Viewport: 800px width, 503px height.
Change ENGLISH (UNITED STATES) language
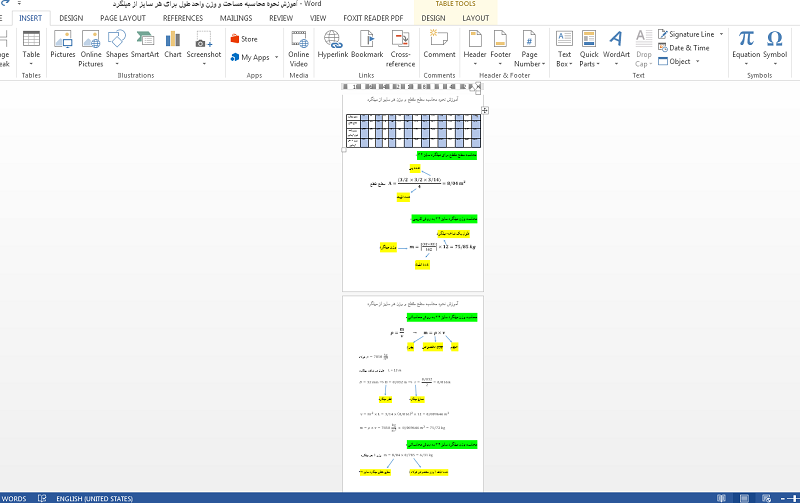[x=94, y=498]
